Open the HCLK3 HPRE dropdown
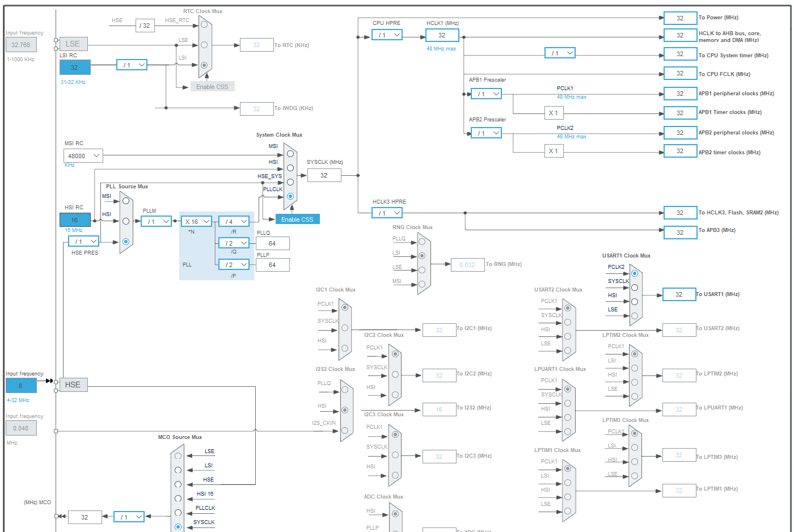Image resolution: width=794 pixels, height=532 pixels. click(387, 213)
